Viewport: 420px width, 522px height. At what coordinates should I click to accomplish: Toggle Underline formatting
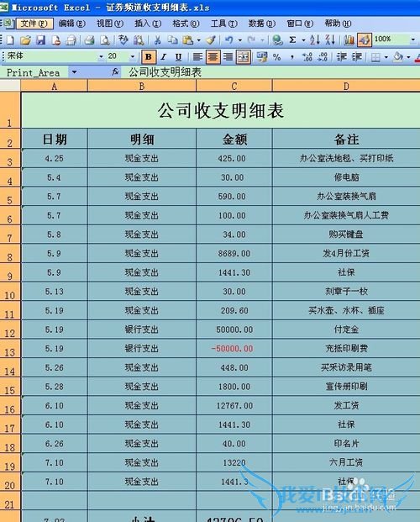tap(178, 57)
